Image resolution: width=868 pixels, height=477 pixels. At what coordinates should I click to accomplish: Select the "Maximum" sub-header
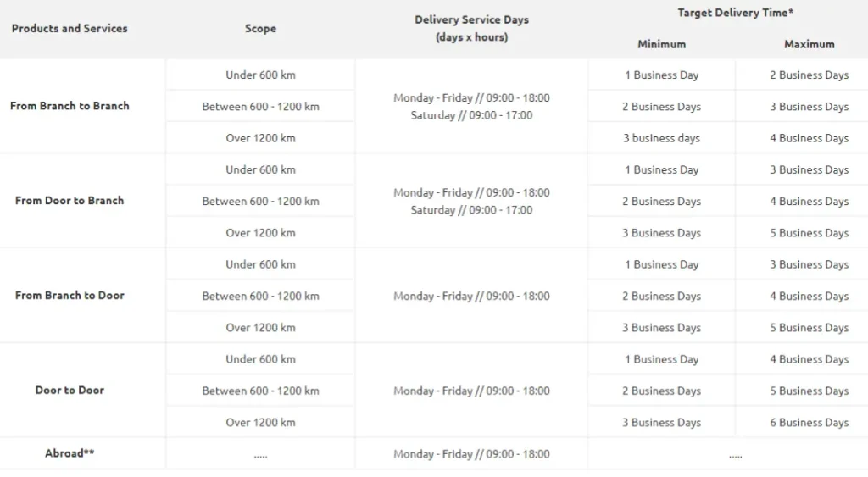pyautogui.click(x=809, y=44)
